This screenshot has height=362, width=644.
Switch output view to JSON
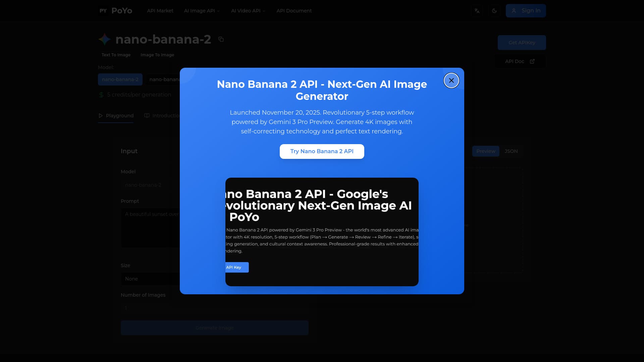pyautogui.click(x=511, y=151)
